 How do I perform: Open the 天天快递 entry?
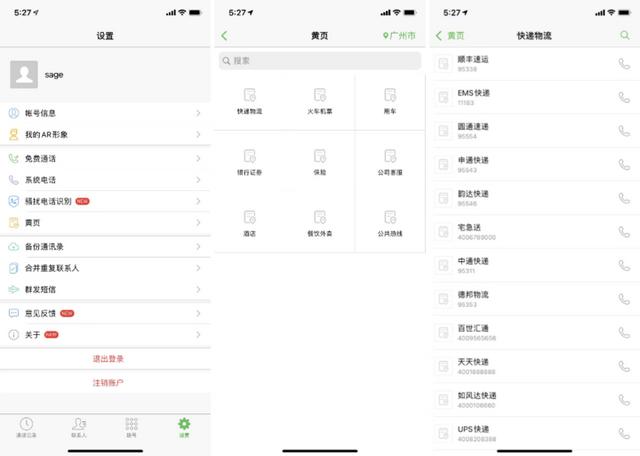tap(535, 366)
